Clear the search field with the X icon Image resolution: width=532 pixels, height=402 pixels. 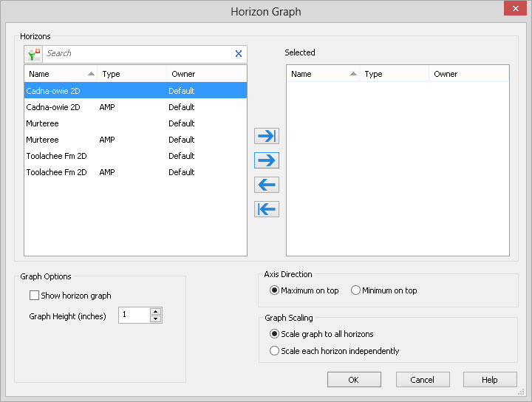[238, 54]
